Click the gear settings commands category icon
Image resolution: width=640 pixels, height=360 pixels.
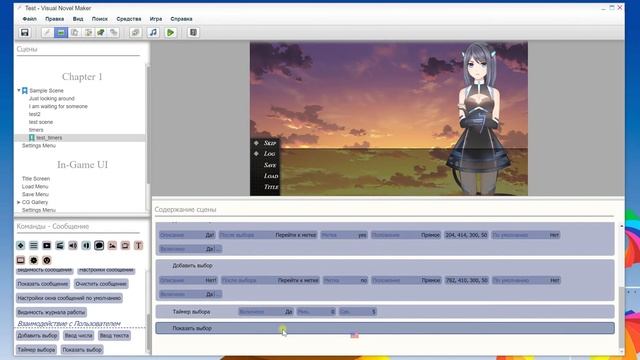click(33, 260)
